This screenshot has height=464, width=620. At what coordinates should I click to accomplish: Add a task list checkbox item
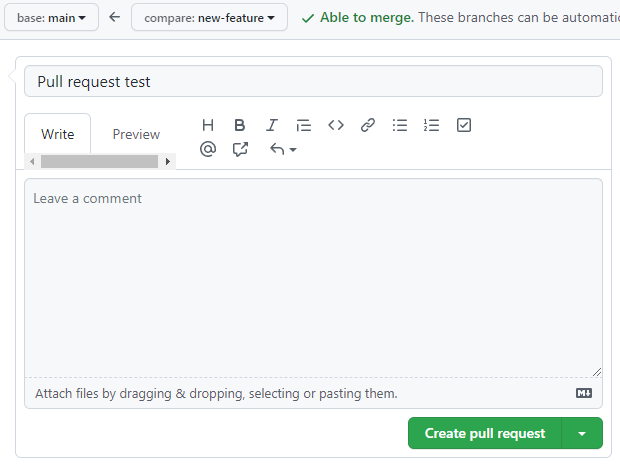(x=464, y=125)
